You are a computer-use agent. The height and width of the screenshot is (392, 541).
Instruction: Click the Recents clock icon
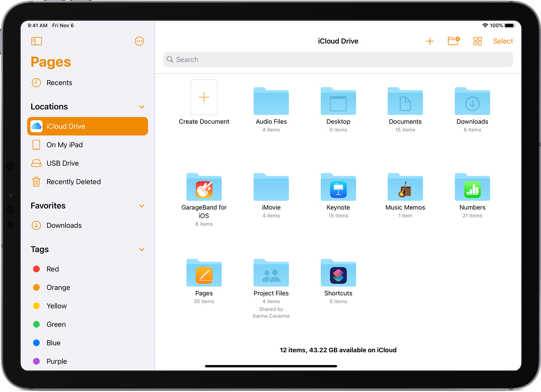tap(36, 83)
